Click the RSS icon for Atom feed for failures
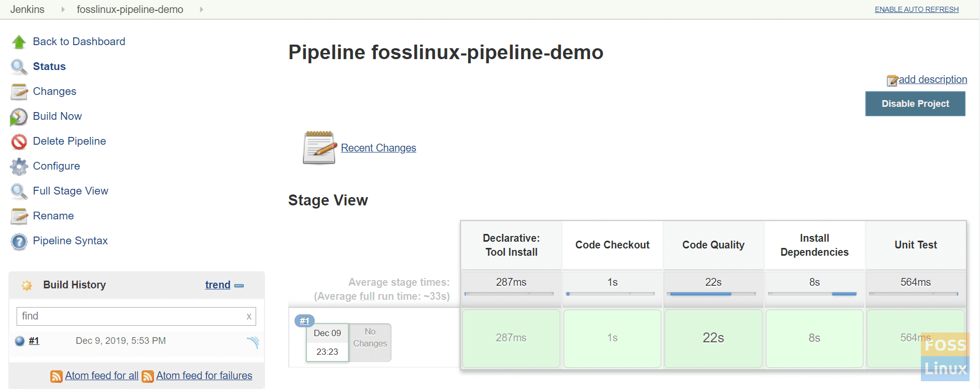Image resolution: width=980 pixels, height=389 pixels. point(148,377)
